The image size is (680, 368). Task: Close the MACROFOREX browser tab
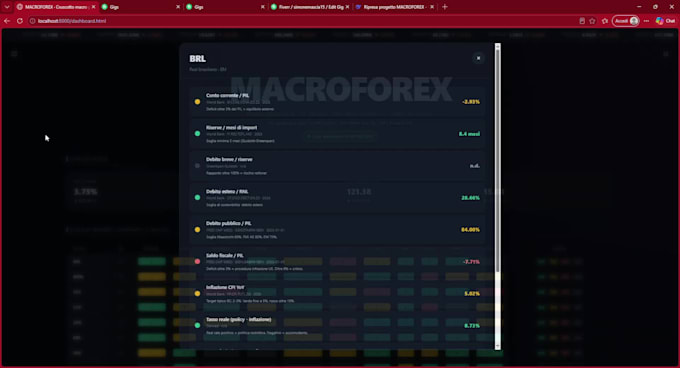pyautogui.click(x=93, y=7)
